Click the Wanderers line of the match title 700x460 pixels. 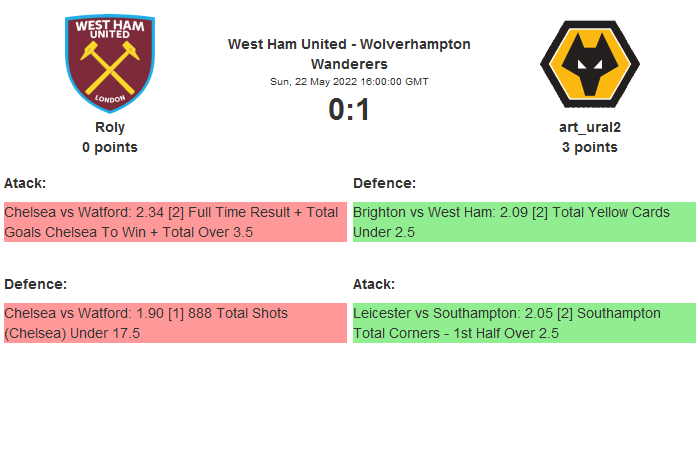click(x=349, y=63)
